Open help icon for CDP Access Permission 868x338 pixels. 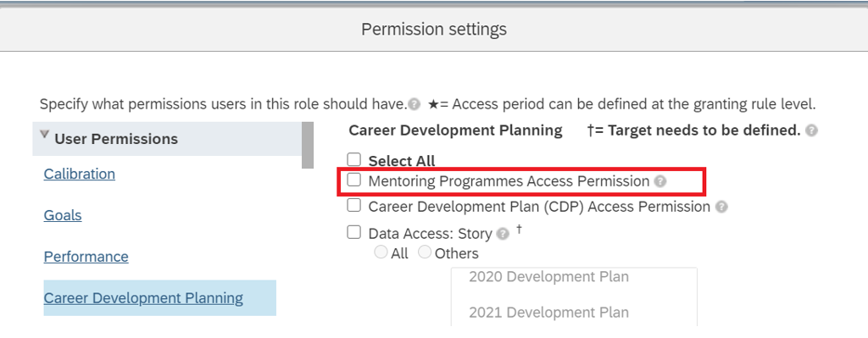click(721, 207)
